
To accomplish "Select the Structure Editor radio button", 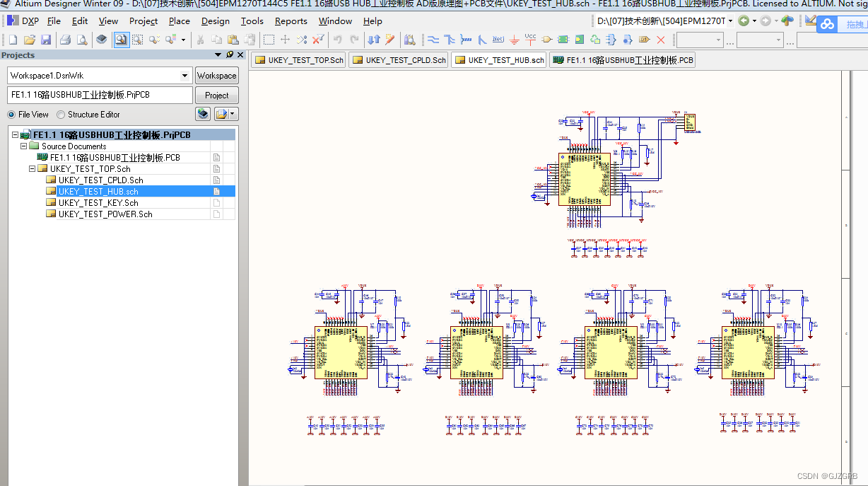I will (x=61, y=115).
